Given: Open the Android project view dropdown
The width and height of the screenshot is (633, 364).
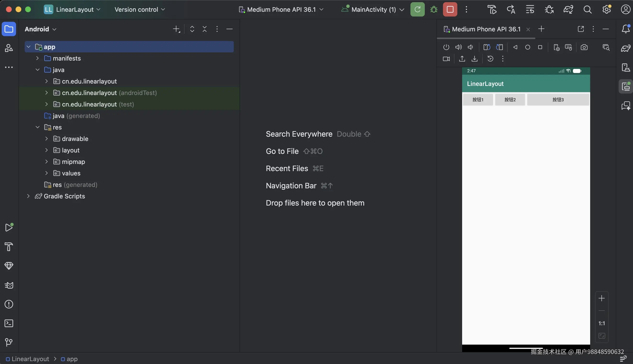Looking at the screenshot, I should pyautogui.click(x=40, y=29).
